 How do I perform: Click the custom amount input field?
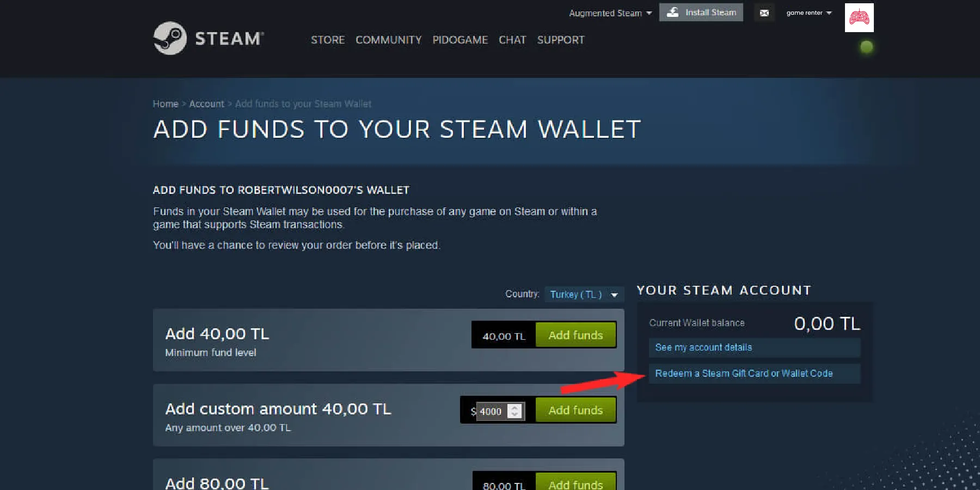(492, 411)
